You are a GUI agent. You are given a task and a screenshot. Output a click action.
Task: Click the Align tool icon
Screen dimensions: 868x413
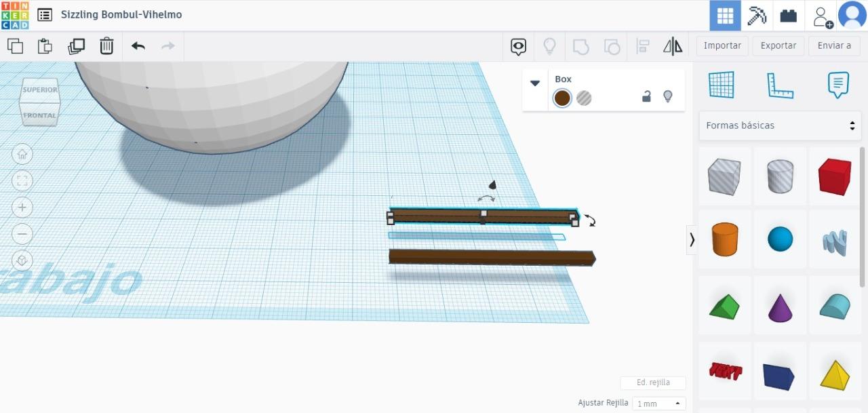[643, 46]
